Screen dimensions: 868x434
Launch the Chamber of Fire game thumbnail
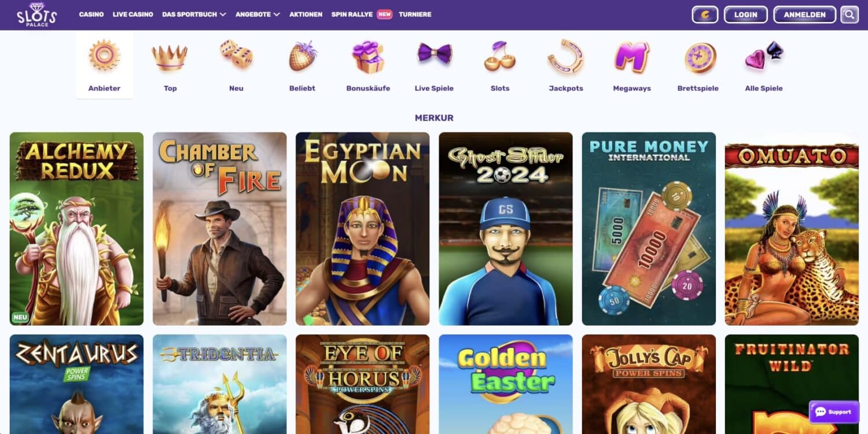219,229
